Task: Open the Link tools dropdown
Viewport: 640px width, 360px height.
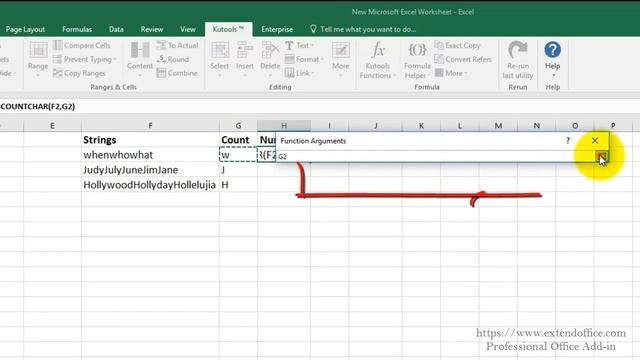Action: 300,73
